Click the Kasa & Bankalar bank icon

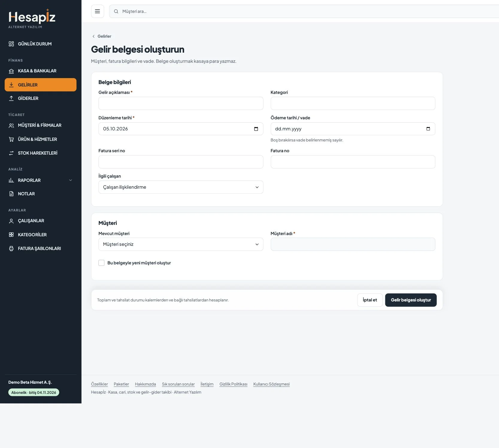[11, 71]
